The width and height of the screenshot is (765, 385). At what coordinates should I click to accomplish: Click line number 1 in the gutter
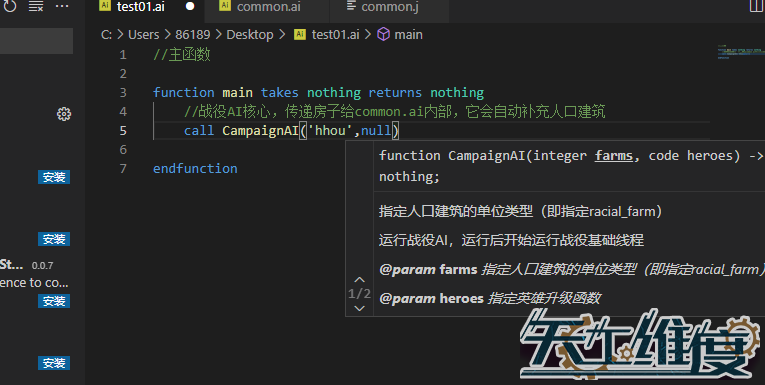tap(123, 55)
